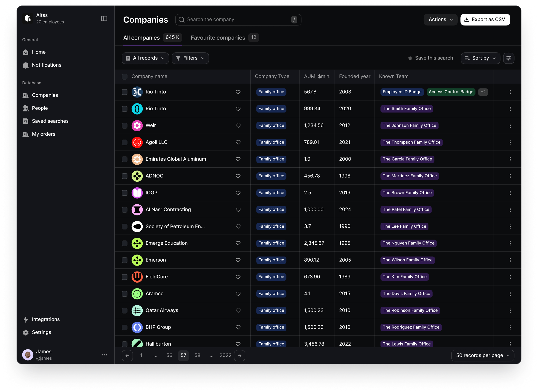Switch to the Favourite companies tab

218,37
